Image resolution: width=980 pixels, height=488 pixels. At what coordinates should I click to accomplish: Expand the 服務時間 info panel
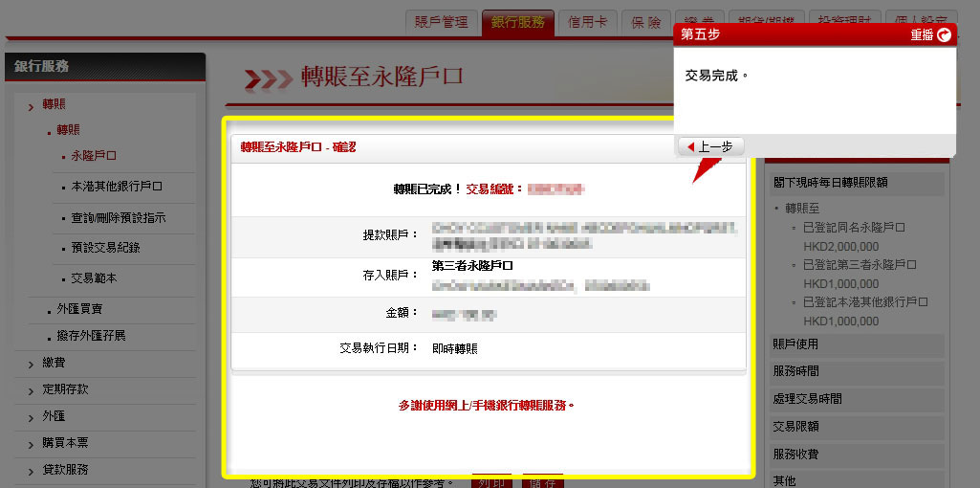pyautogui.click(x=795, y=371)
